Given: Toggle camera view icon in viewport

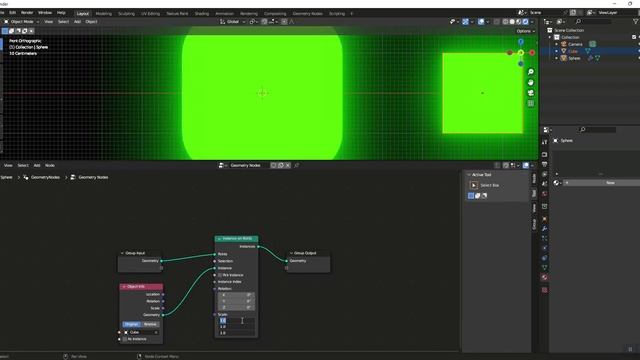Looking at the screenshot, I should pos(531,93).
